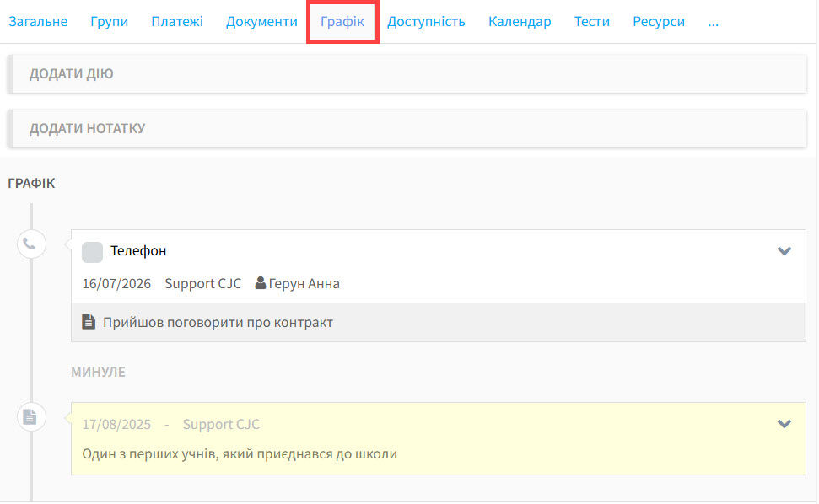Click the phone icon on the timeline
819x504 pixels.
coord(31,244)
